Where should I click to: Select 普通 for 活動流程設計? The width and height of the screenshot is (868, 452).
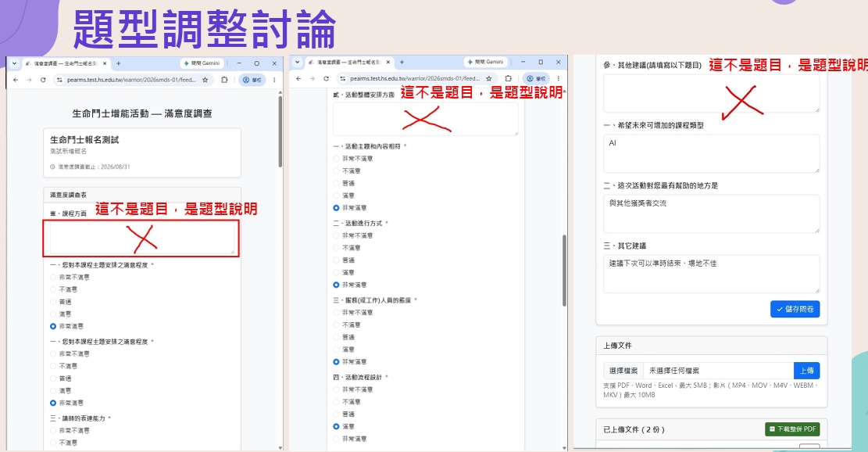coord(336,414)
